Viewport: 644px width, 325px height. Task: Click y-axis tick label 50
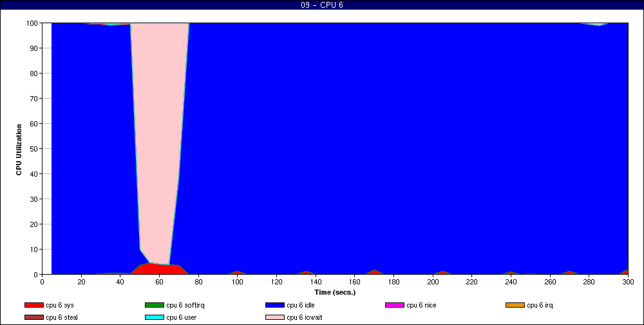(x=35, y=148)
